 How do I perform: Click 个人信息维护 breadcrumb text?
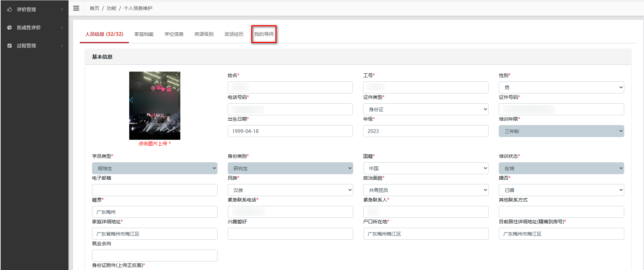tap(138, 8)
